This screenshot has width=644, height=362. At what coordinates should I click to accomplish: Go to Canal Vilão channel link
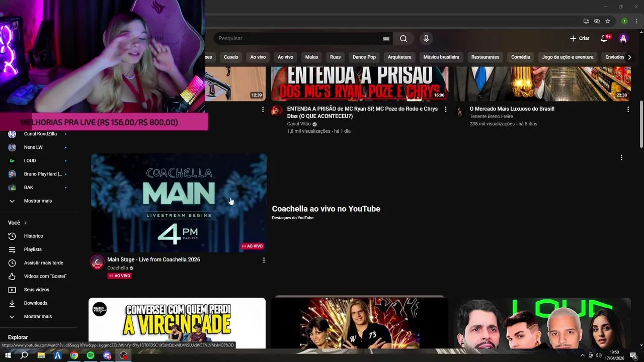[x=299, y=124]
